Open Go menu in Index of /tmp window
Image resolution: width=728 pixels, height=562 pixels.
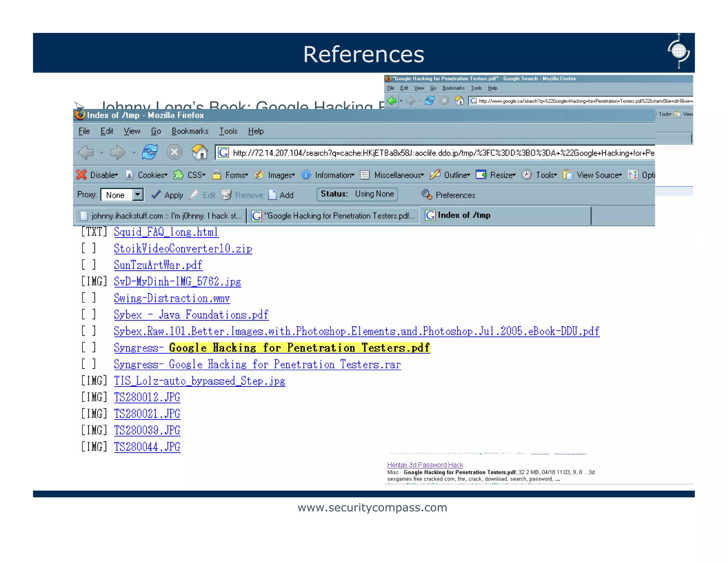156,131
